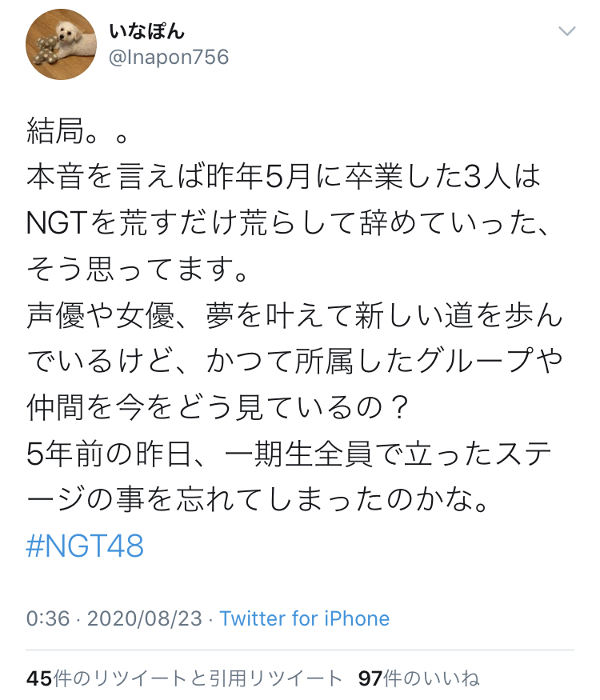Click the line starting でいるけど、かつて所属した

(294, 362)
